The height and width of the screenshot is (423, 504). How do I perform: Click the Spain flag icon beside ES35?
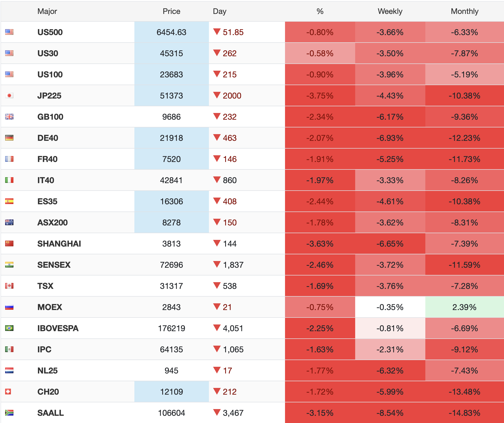coord(9,201)
